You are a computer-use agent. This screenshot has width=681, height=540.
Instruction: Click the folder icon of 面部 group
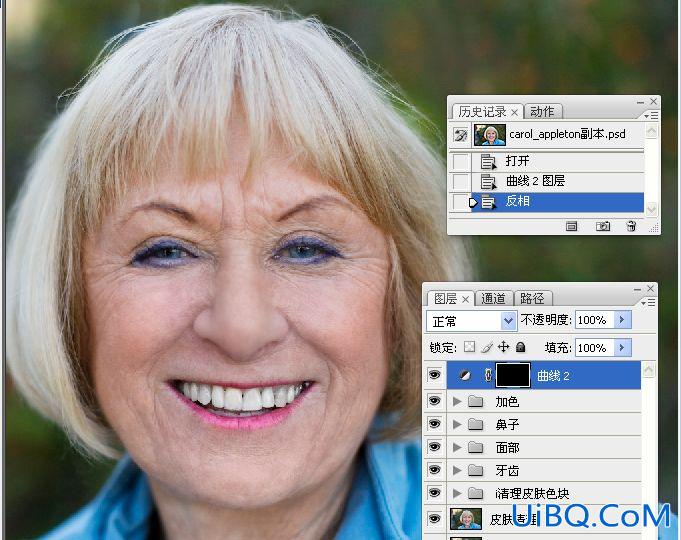tap(476, 447)
